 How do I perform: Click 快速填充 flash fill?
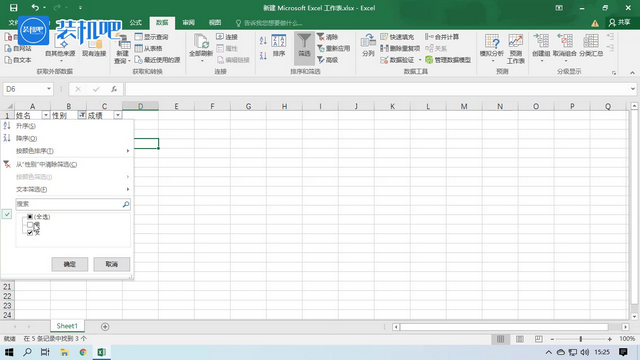tap(397, 37)
